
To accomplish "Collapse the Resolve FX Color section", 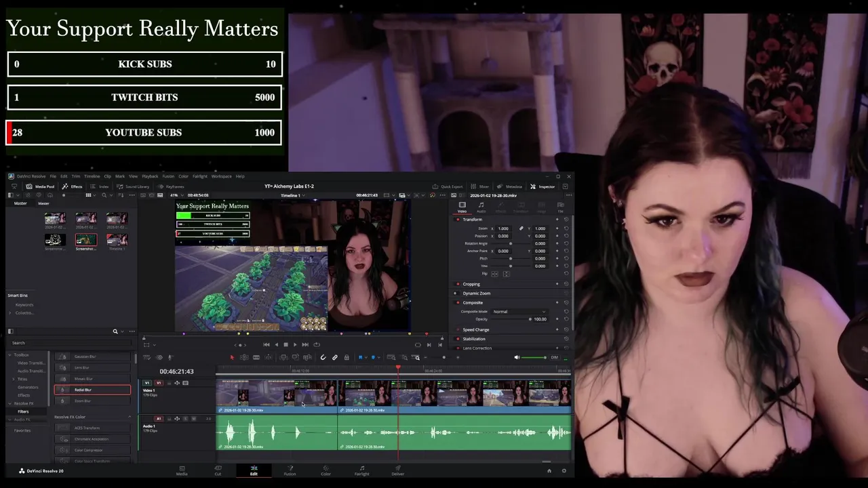I will [x=130, y=417].
